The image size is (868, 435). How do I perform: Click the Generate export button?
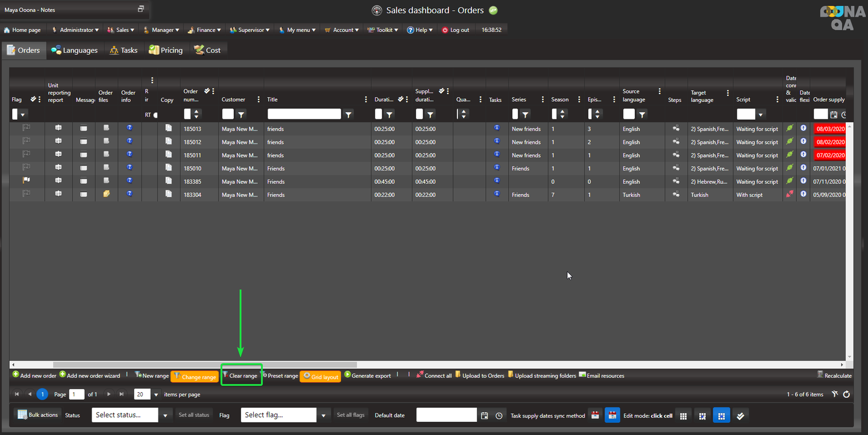click(x=368, y=376)
